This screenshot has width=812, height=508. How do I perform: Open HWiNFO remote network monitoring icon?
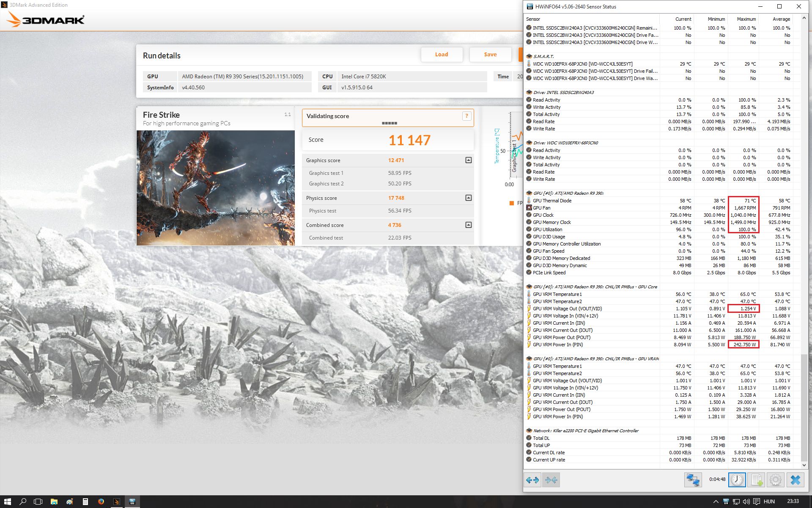(x=693, y=480)
